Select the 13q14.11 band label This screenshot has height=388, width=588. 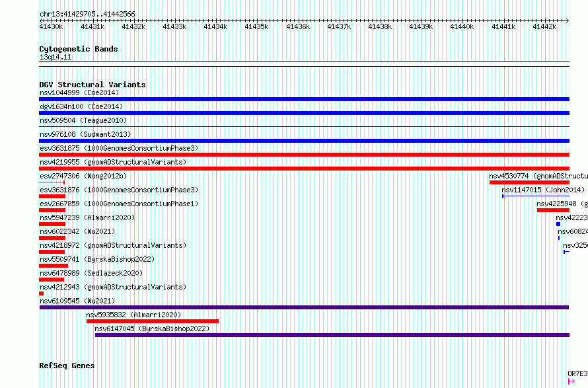55,57
